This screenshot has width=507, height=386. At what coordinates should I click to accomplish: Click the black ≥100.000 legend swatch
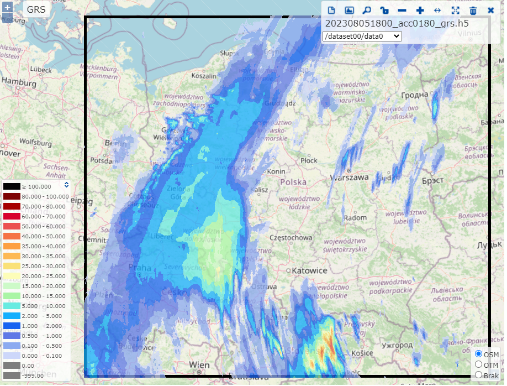coord(12,186)
